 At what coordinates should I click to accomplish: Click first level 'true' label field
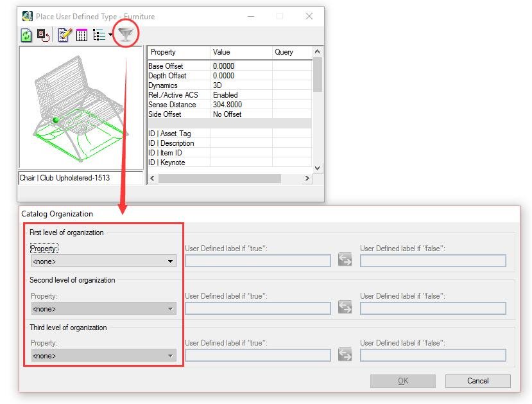coord(258,261)
